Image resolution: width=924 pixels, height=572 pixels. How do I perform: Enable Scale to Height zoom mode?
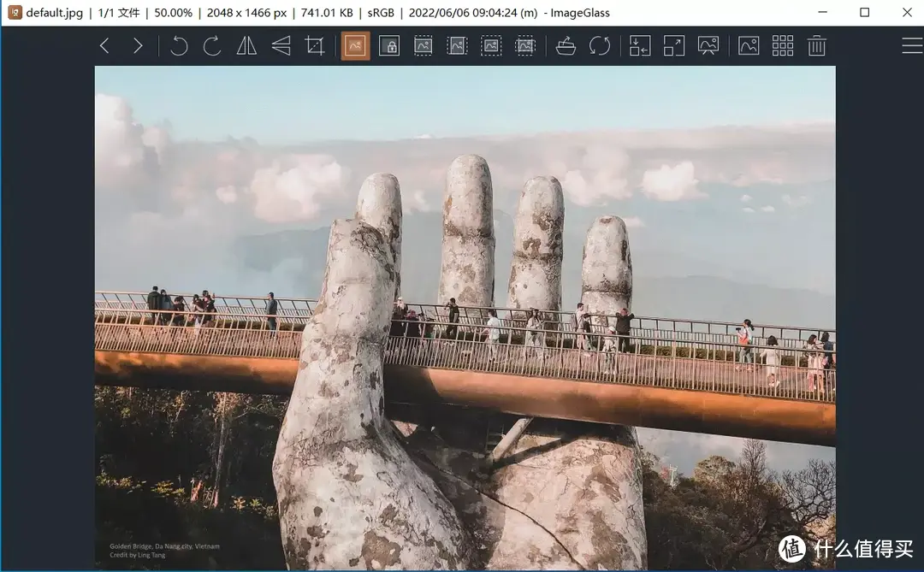(457, 46)
